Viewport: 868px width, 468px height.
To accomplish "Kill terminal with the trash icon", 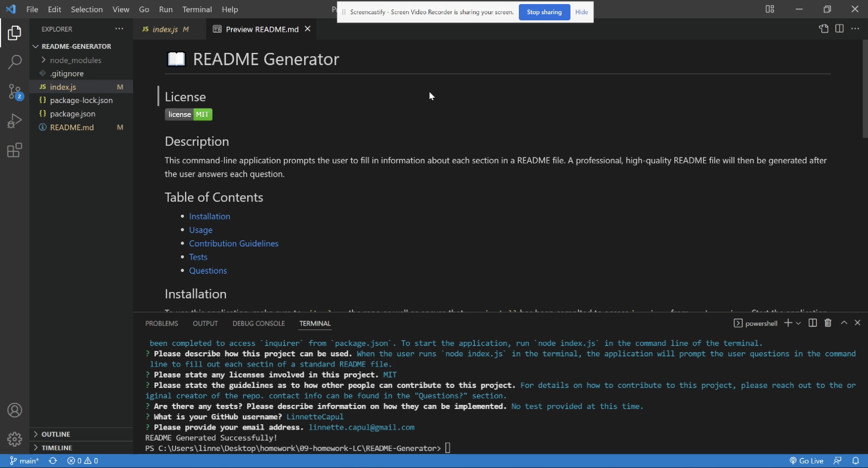I will click(828, 323).
